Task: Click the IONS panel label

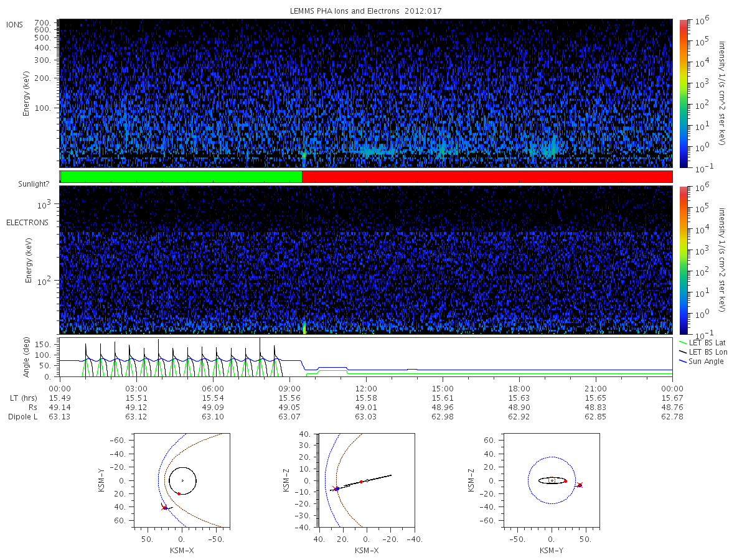Action: 15,24
